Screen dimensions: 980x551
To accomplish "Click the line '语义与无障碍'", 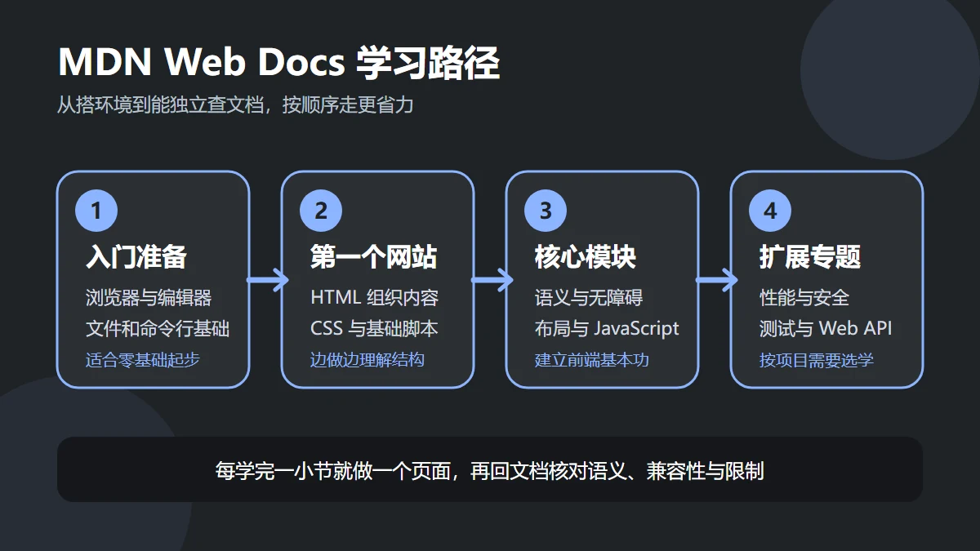I will (x=589, y=298).
